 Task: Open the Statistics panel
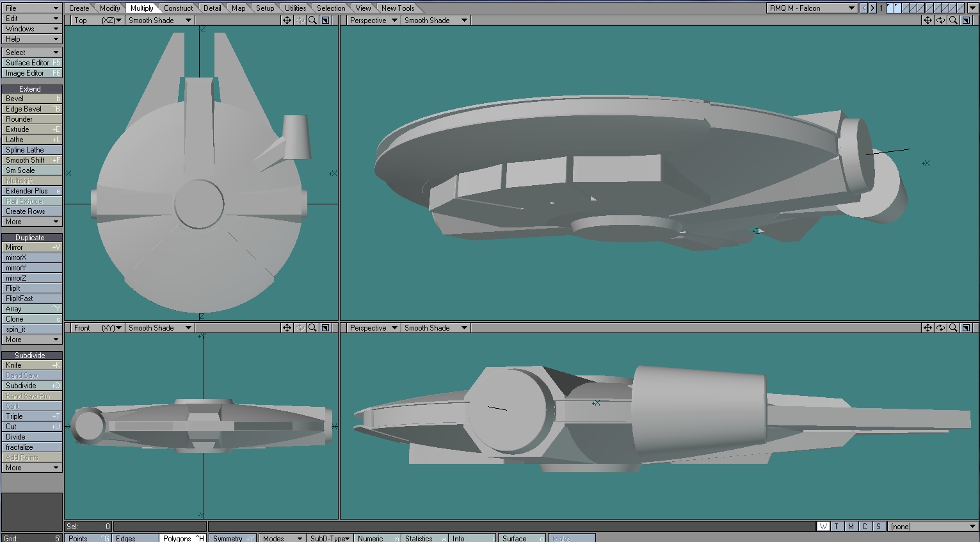tap(426, 538)
